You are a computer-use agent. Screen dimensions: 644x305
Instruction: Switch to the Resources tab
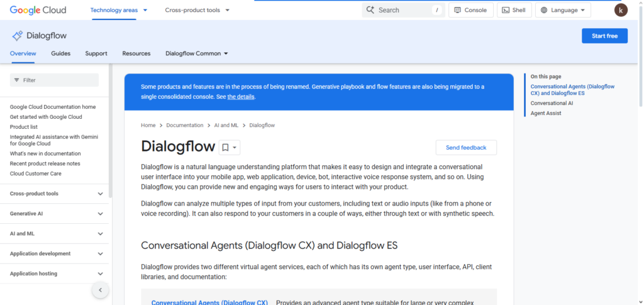pyautogui.click(x=136, y=53)
